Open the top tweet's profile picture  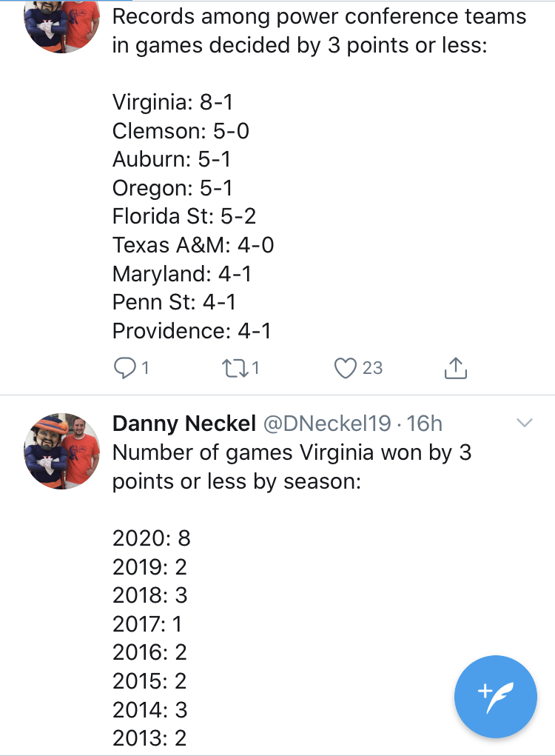point(61,24)
